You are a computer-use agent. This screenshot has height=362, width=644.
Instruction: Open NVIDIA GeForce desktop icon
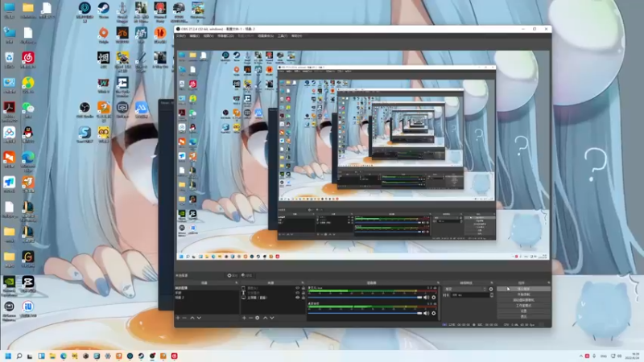pyautogui.click(x=9, y=283)
